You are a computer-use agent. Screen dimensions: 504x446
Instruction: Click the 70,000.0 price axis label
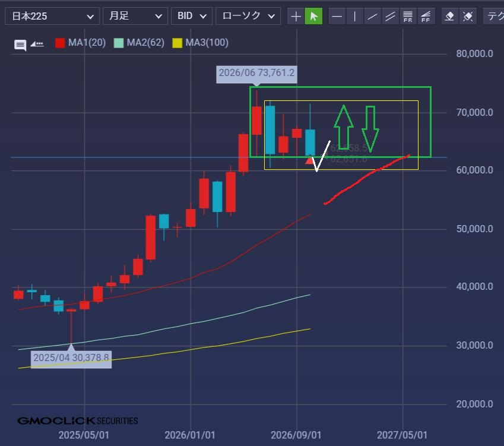pos(474,113)
